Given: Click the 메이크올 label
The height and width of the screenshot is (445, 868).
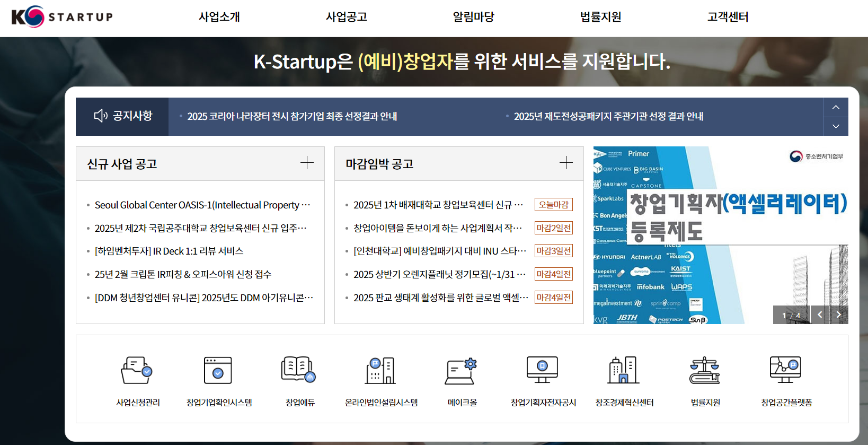Looking at the screenshot, I should click(462, 403).
